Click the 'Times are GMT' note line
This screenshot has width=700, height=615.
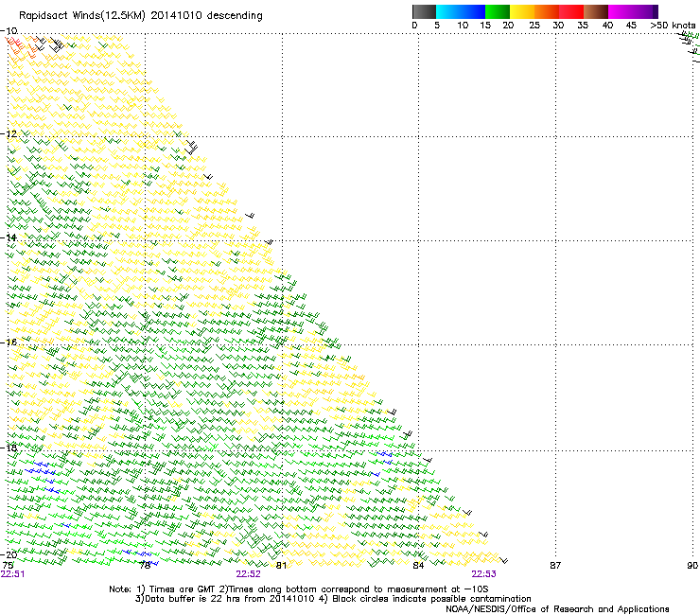point(299,589)
